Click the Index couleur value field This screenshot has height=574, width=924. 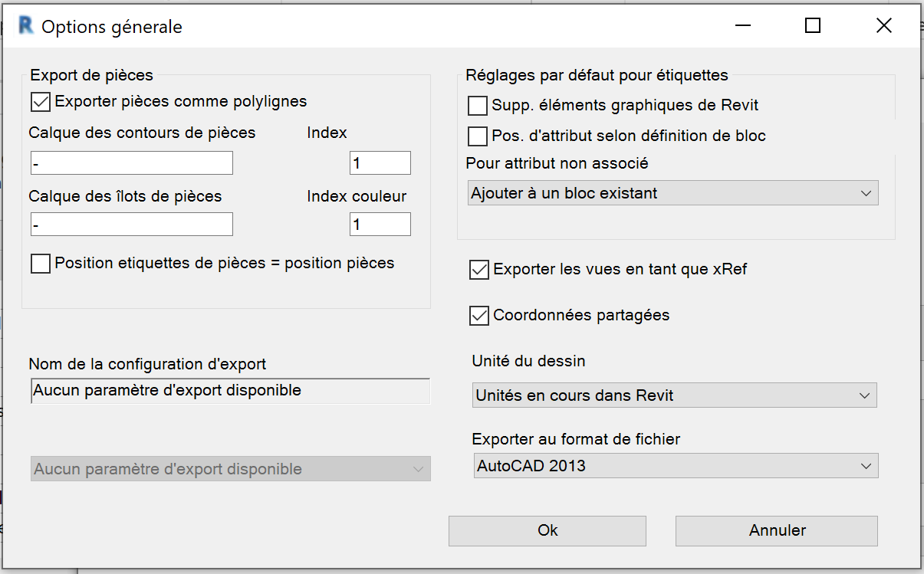pos(380,225)
